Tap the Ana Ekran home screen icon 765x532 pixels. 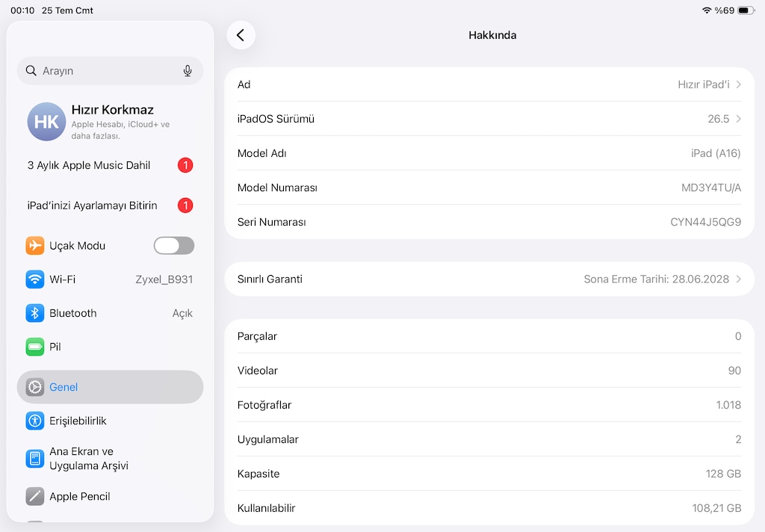click(x=34, y=459)
